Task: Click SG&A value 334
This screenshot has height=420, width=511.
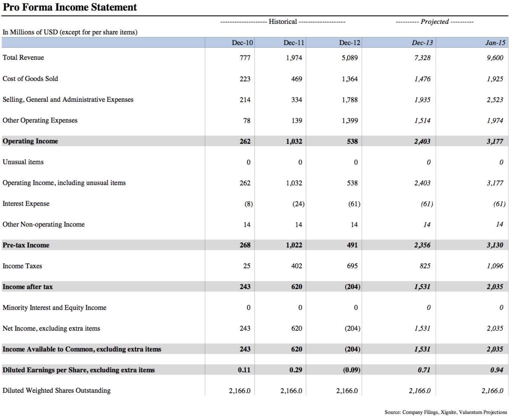Action: pyautogui.click(x=297, y=100)
